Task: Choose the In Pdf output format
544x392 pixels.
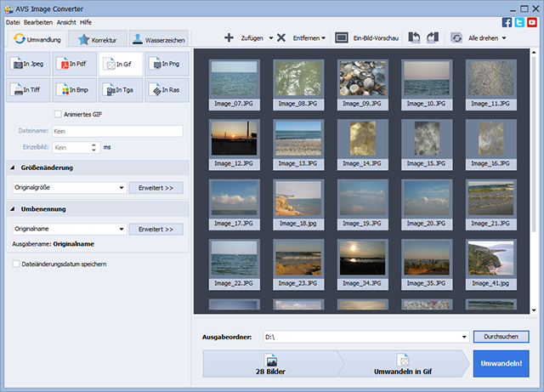Action: (74, 64)
